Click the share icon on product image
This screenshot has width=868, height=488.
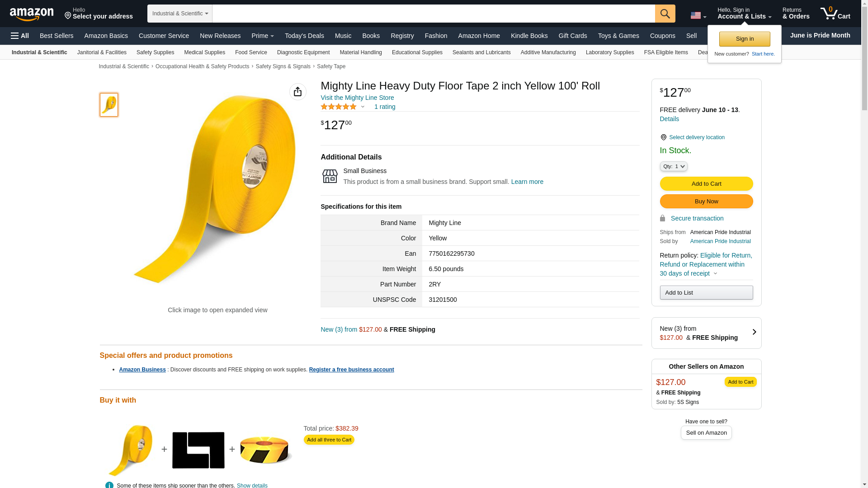(x=297, y=92)
